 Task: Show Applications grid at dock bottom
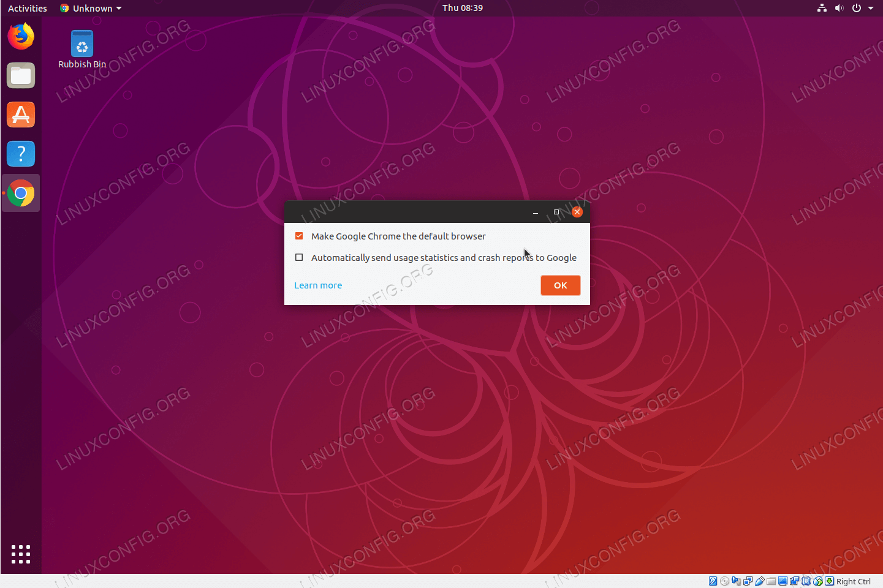click(21, 554)
